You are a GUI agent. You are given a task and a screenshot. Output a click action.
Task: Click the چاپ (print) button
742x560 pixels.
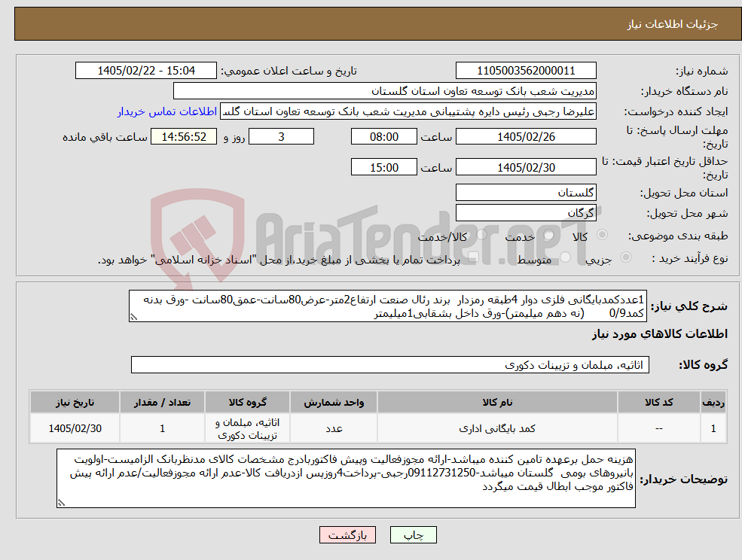pos(413,535)
